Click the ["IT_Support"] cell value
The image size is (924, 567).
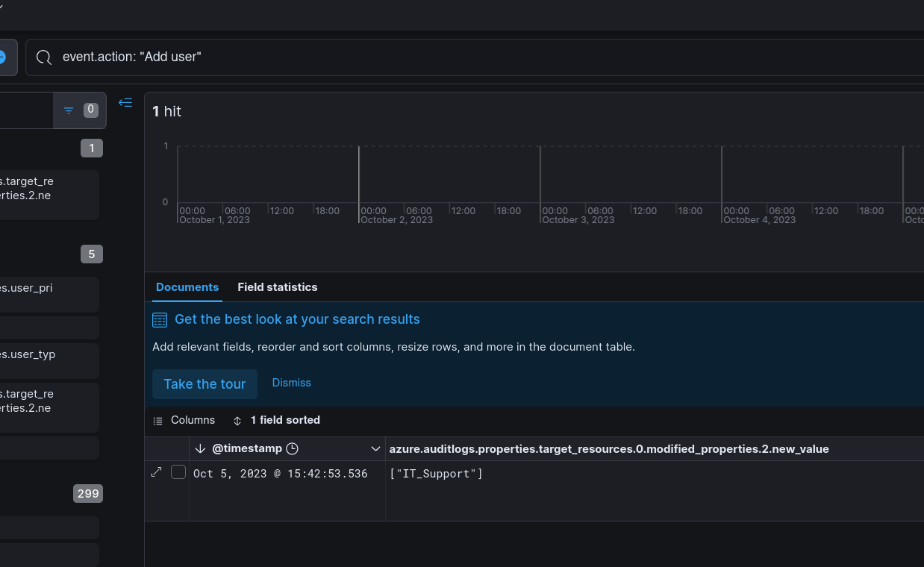[x=436, y=474]
